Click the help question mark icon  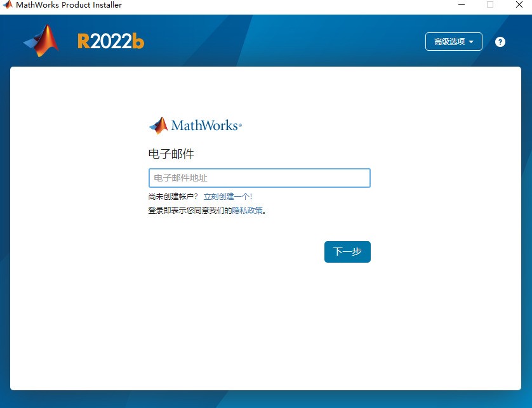500,41
